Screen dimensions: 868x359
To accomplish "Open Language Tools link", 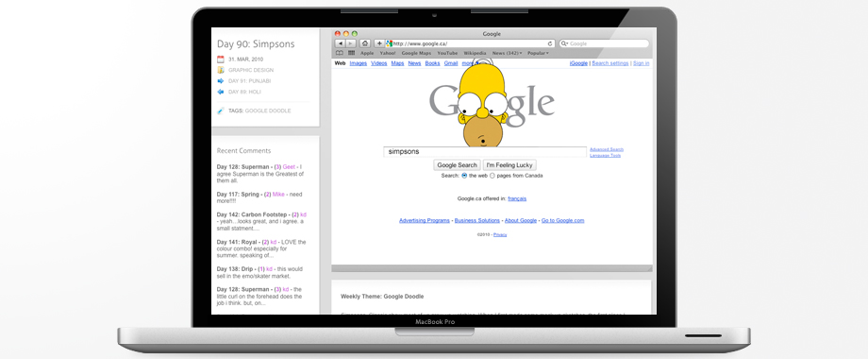I will [605, 156].
